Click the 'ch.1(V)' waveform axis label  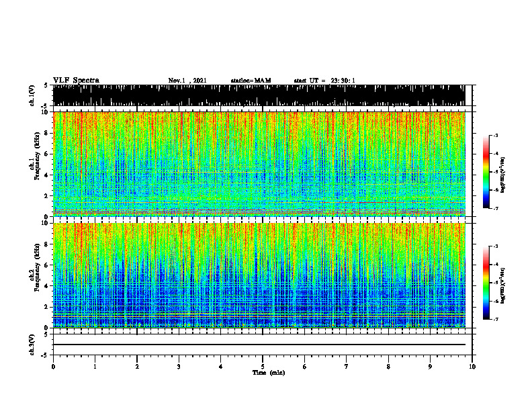(32, 95)
